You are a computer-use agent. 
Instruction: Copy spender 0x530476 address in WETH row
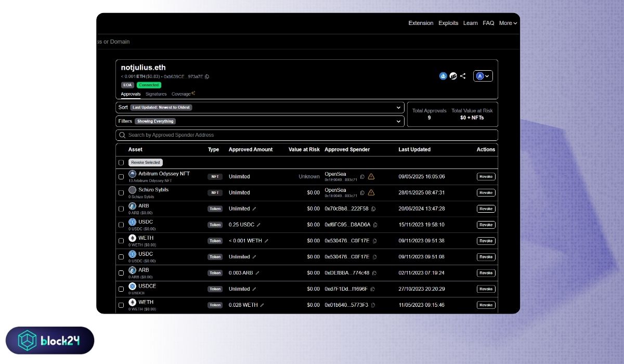tap(374, 241)
